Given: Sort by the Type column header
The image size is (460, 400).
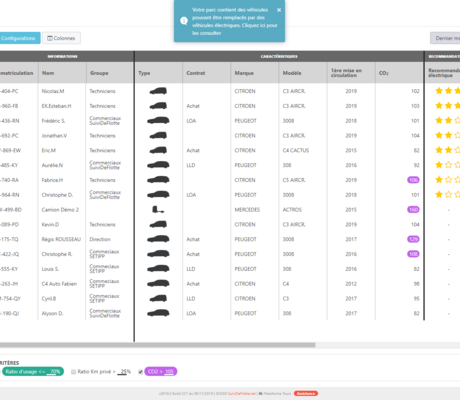Looking at the screenshot, I should [144, 73].
